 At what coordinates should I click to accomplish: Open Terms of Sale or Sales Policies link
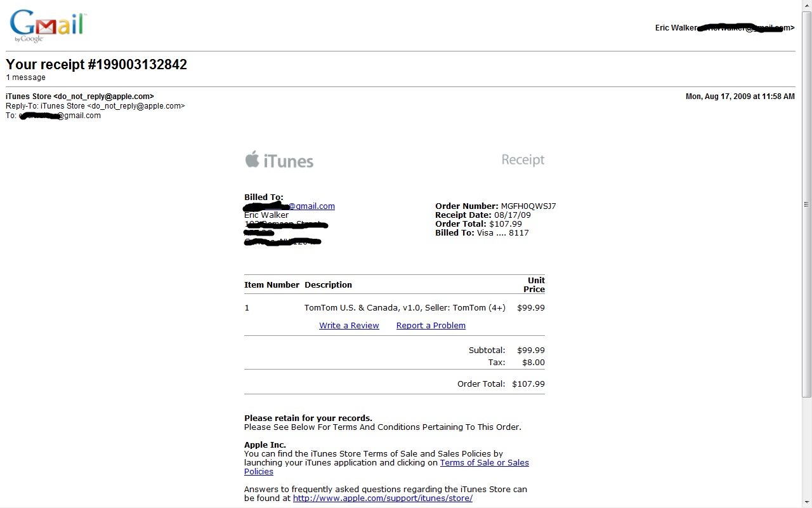pyautogui.click(x=386, y=467)
